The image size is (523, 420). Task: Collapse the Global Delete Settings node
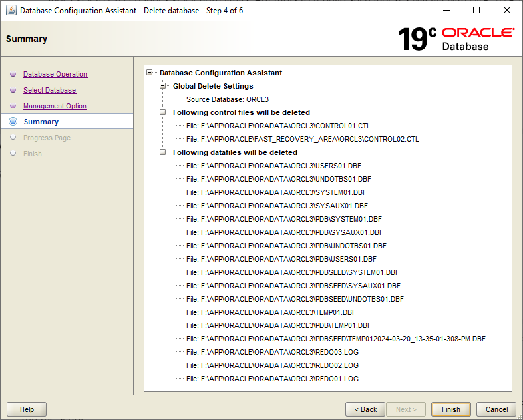163,86
